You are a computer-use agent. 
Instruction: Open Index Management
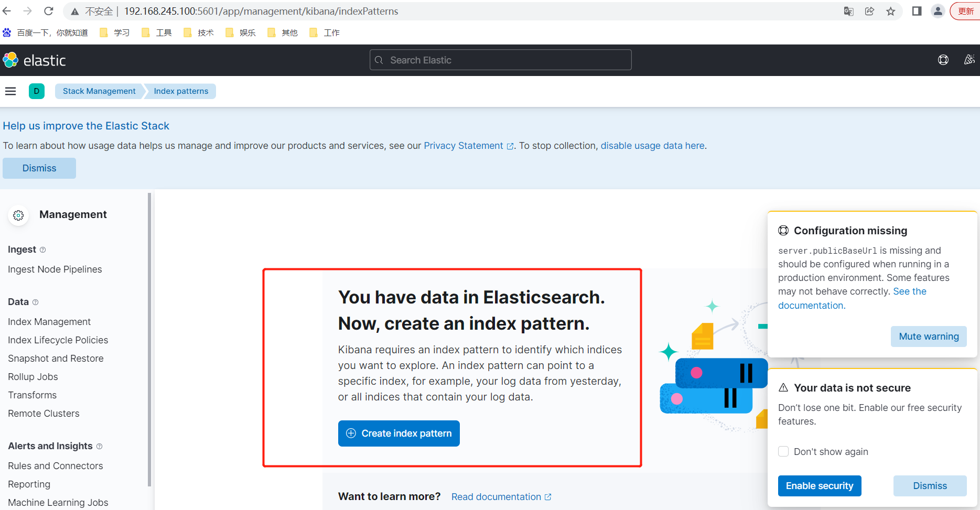point(49,322)
